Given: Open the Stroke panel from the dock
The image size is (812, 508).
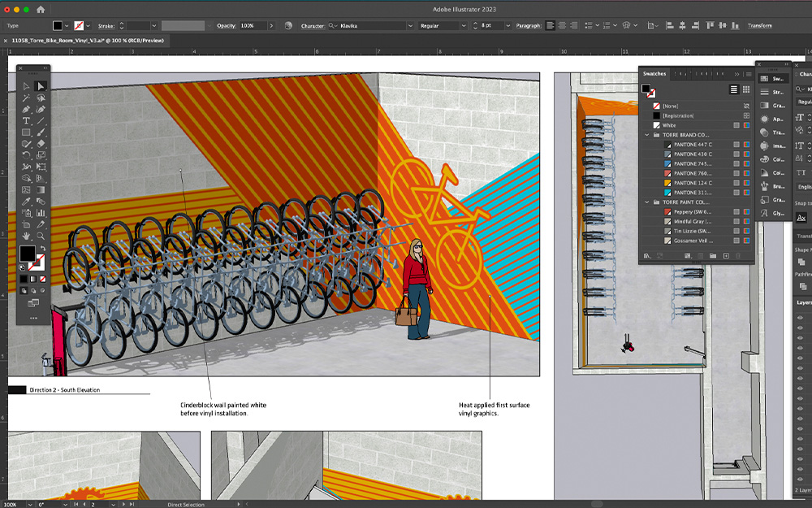Looking at the screenshot, I should [x=771, y=92].
